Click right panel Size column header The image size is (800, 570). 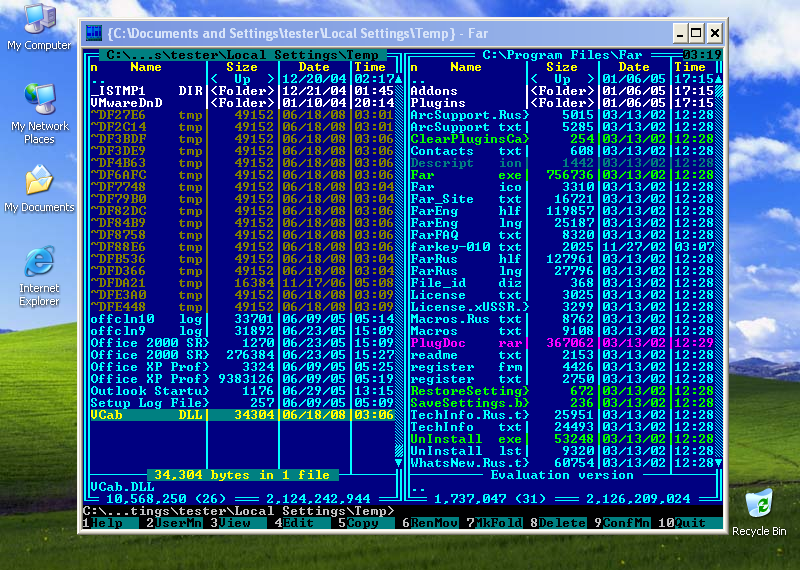(561, 67)
